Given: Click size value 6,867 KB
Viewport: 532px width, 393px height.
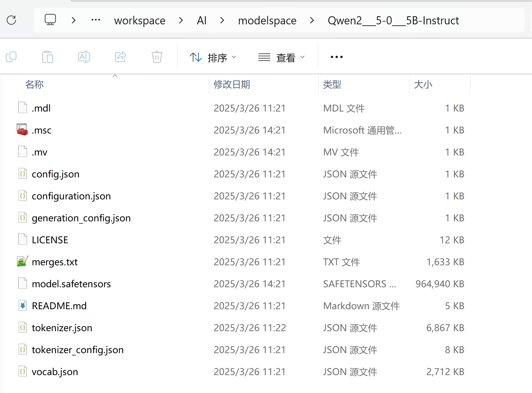Looking at the screenshot, I should pos(445,328).
